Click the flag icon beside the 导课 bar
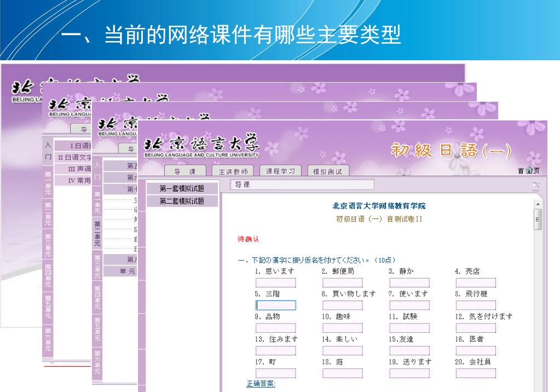This screenshot has width=560, height=392. tap(536, 185)
